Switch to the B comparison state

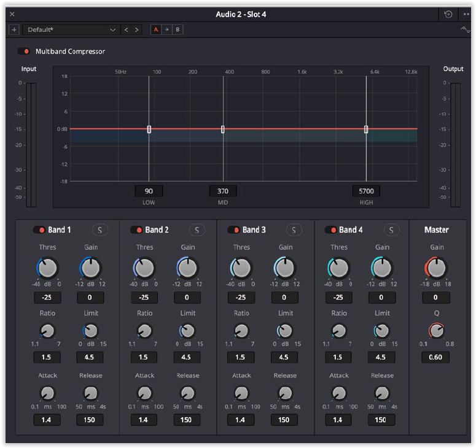[177, 29]
